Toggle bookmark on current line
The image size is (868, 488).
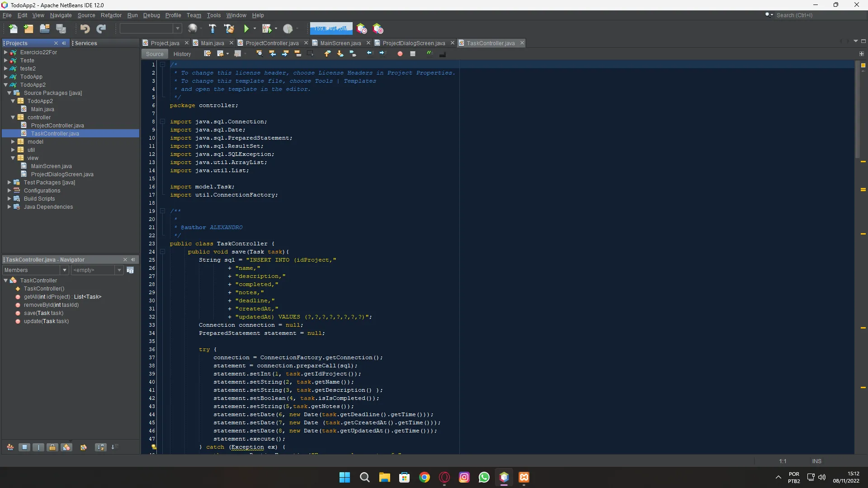pyautogui.click(x=353, y=54)
